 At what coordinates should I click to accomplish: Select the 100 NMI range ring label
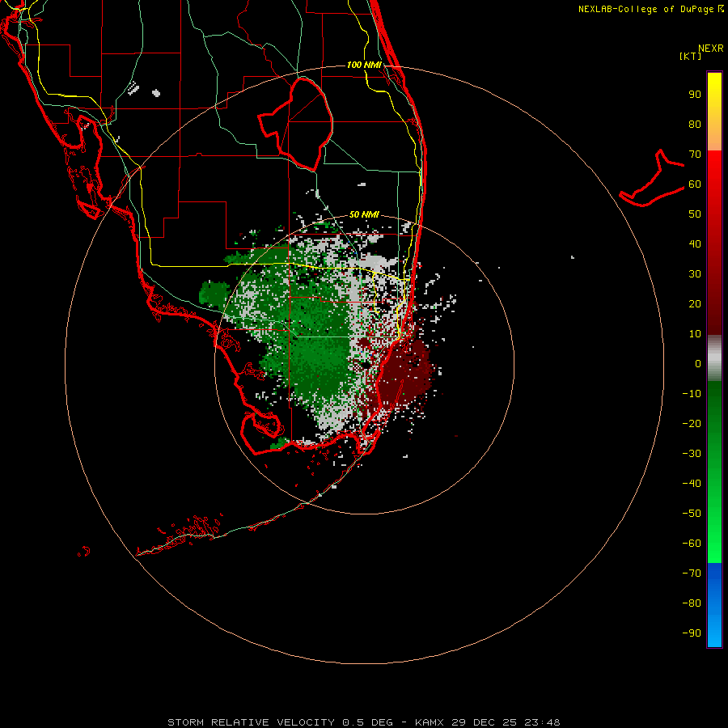(x=364, y=65)
